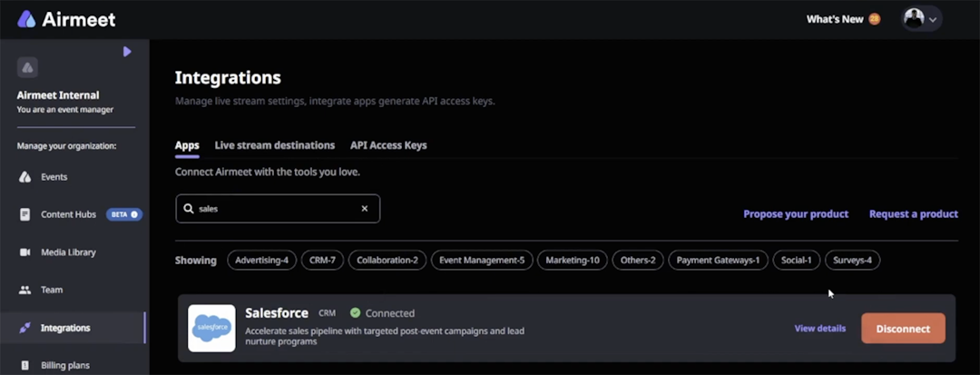Filter by Marketing-10 category
Viewport: 980px width, 375px height.
tap(573, 260)
